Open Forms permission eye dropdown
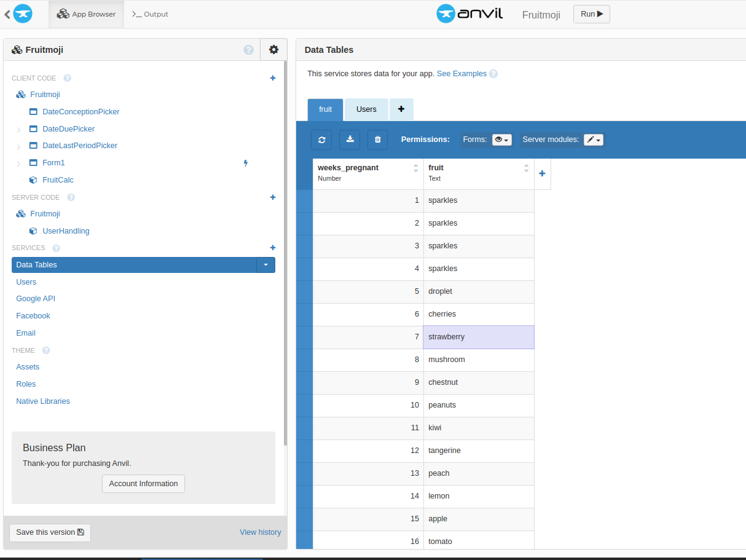Image resolution: width=746 pixels, height=560 pixels. [x=501, y=140]
